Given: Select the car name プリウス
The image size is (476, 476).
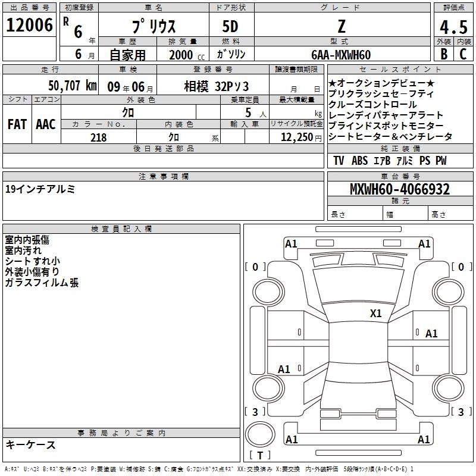Looking at the screenshot, I should (154, 26).
